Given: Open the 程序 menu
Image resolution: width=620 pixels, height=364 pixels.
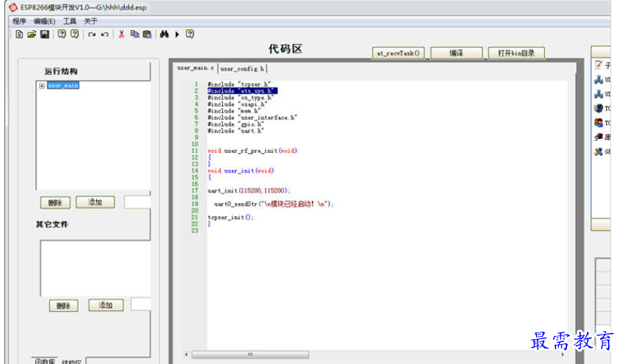Looking at the screenshot, I should [19, 21].
